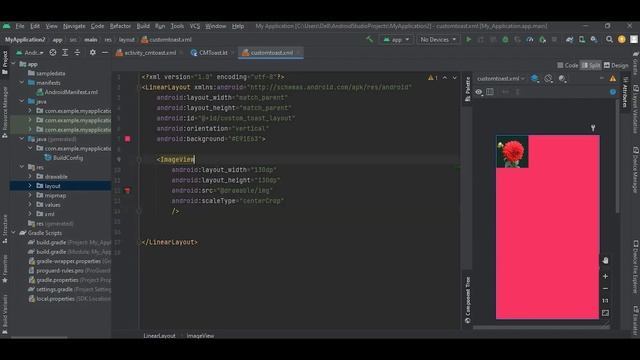Open the Refactor menu
Image resolution: width=640 pixels, height=360 pixels.
tap(120, 26)
